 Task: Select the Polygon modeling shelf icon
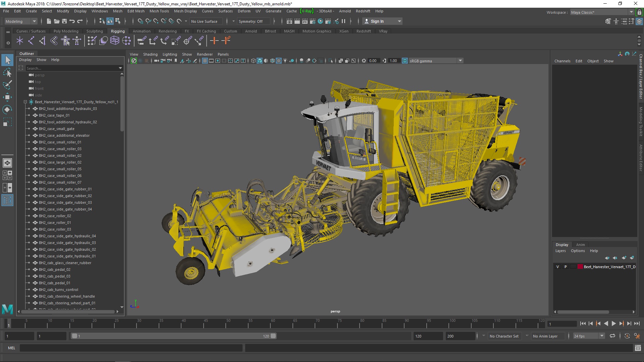[x=66, y=31]
